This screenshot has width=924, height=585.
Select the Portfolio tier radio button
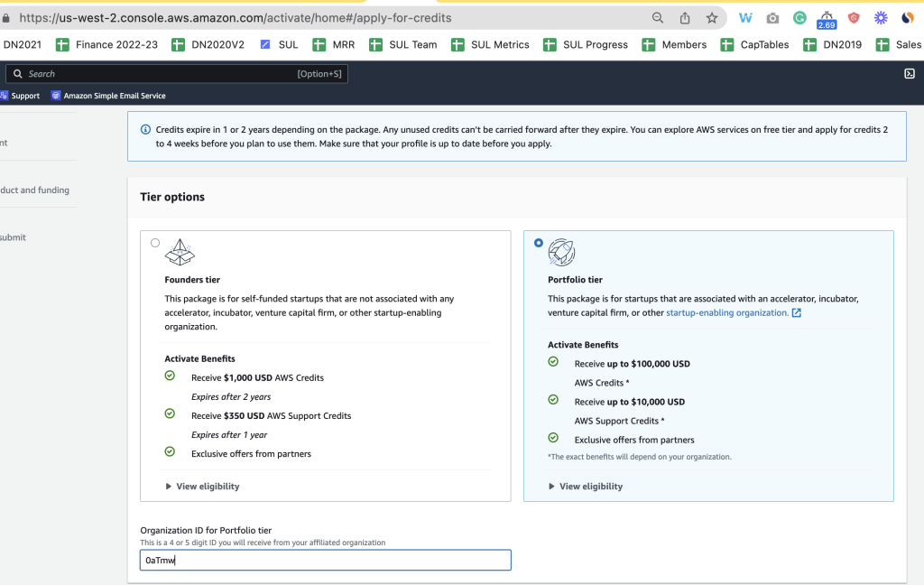[539, 243]
